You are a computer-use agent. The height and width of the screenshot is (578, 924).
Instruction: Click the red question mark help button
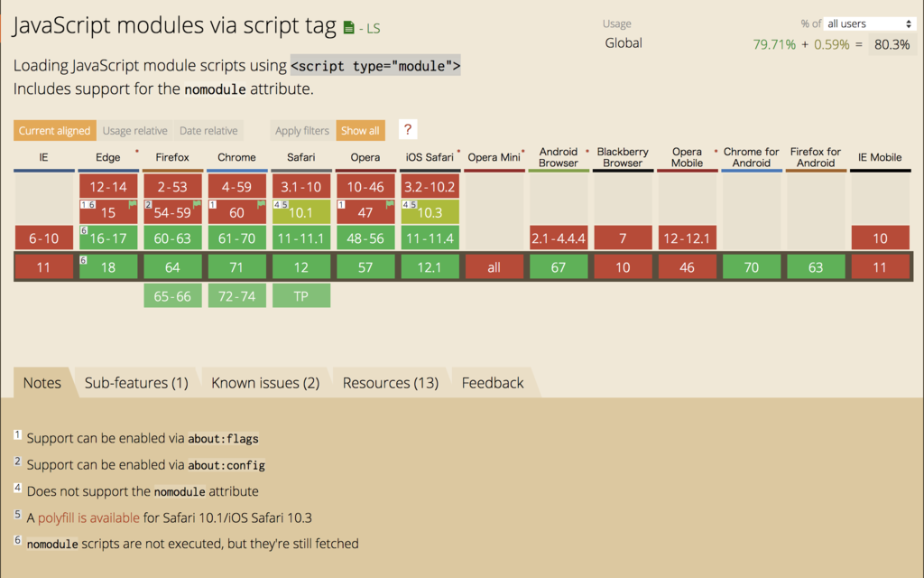[407, 130]
